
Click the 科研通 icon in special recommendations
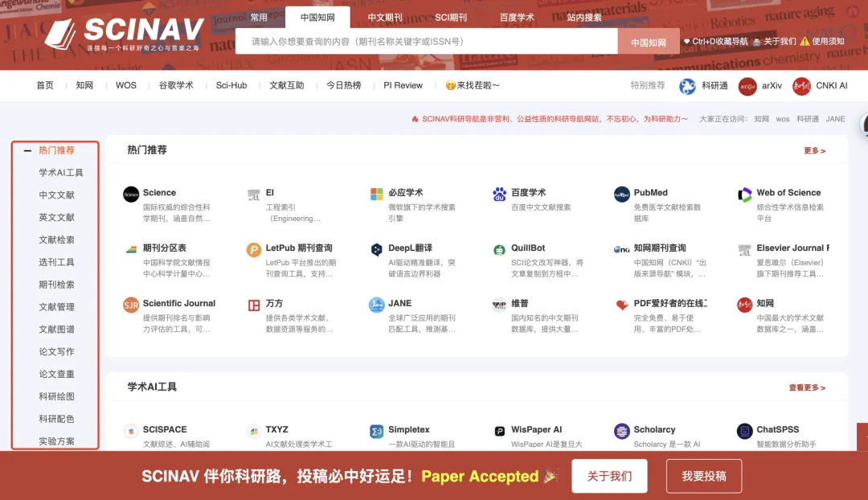(687, 86)
